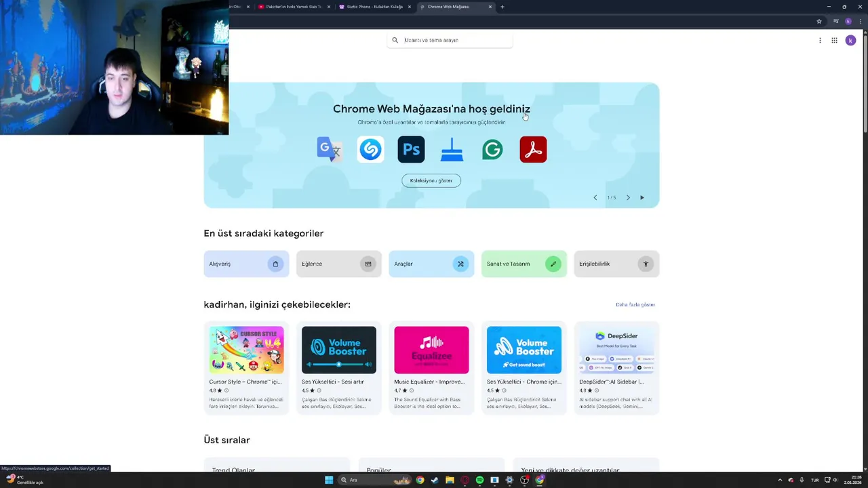868x488 pixels.
Task: Open Chrome browser menu
Action: click(859, 21)
